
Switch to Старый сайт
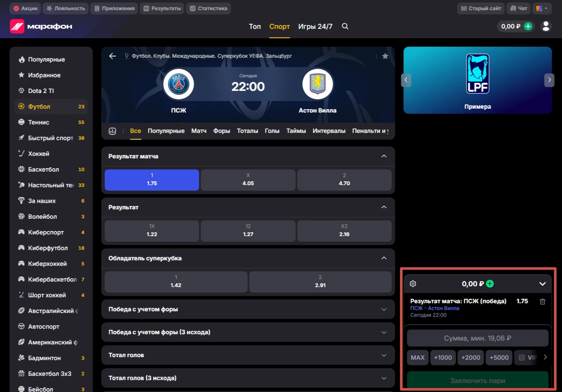tap(481, 8)
